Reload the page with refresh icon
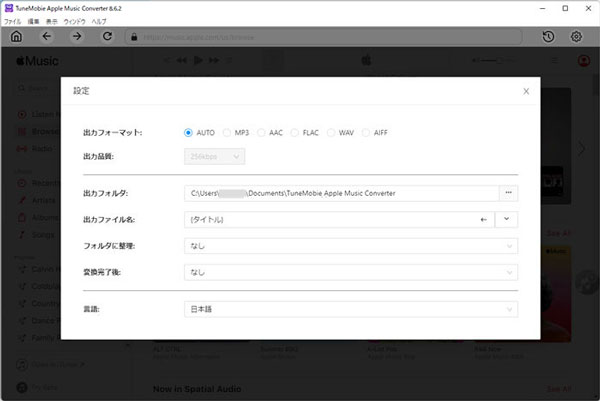Screen dimensions: 600x401 click(108, 36)
